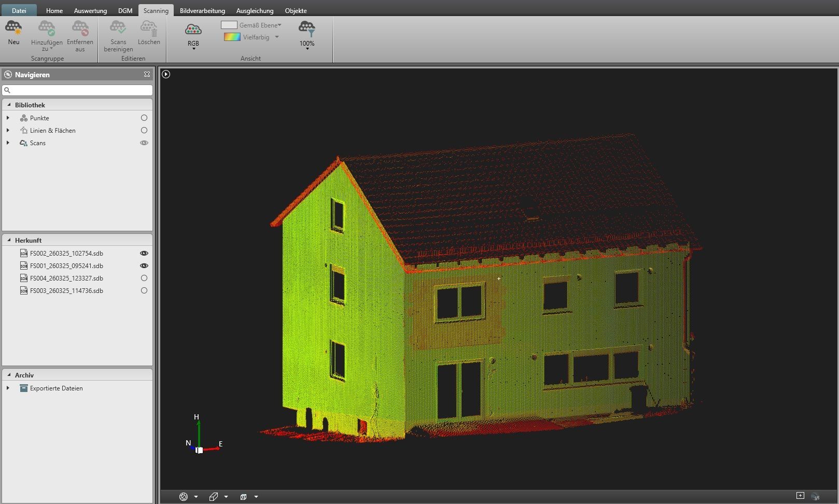This screenshot has width=839, height=504.
Task: Open the Datei menu button
Action: 19,10
